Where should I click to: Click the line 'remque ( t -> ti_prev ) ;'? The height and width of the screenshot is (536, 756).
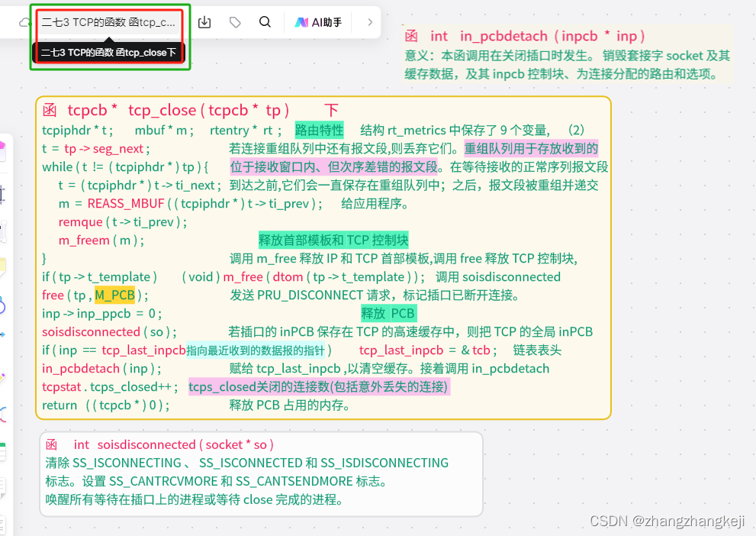click(x=123, y=222)
